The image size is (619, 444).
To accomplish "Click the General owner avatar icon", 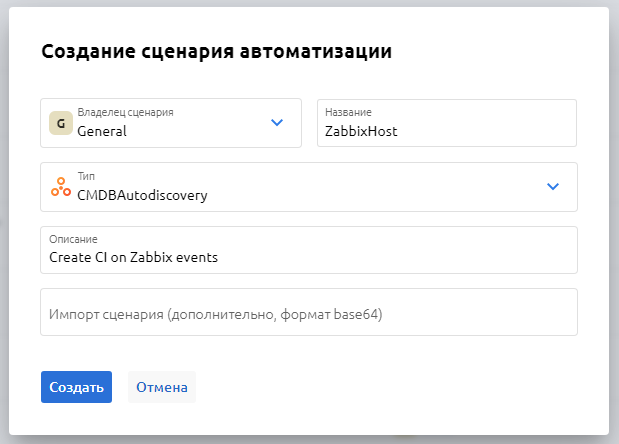I will point(61,123).
